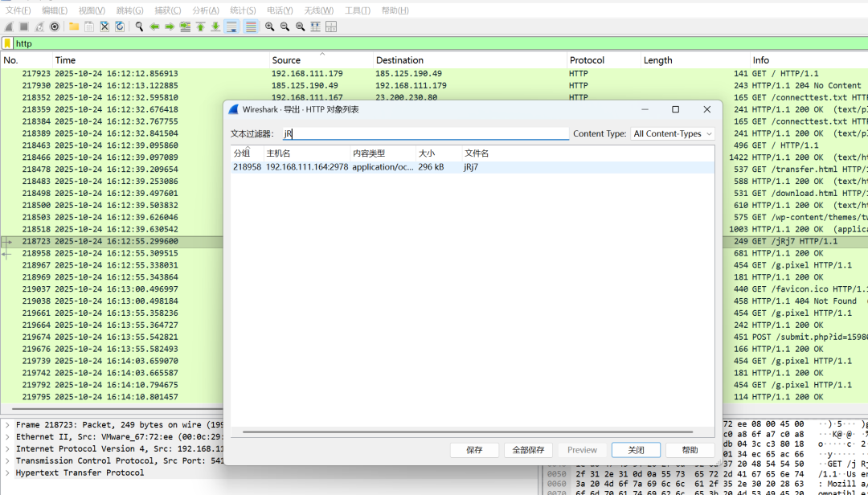Click the open capture file folder icon
Image resolution: width=868 pixels, height=495 pixels.
click(x=74, y=27)
